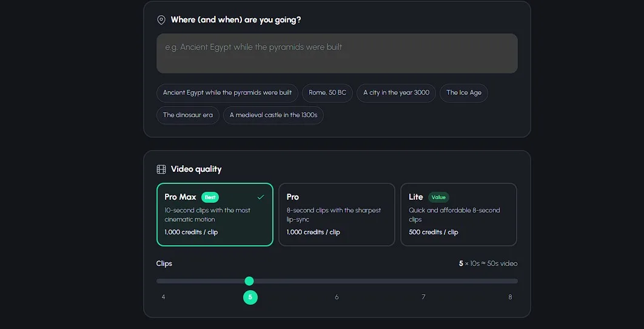This screenshot has height=329, width=644.
Task: Click the Clips slider handle
Action: 249,281
